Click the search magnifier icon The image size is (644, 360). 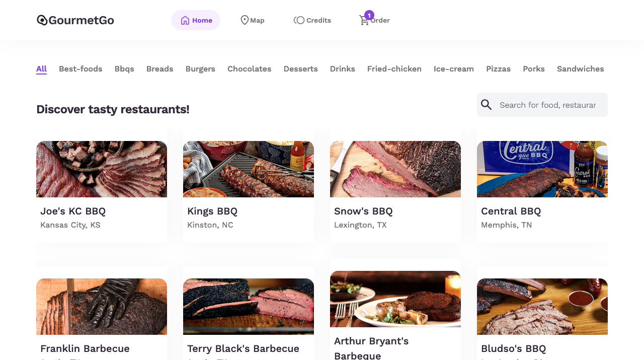coord(486,105)
